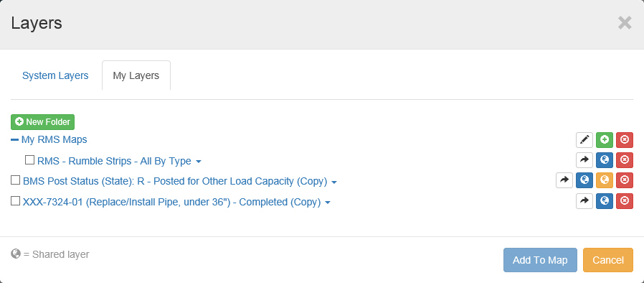Check the XXX-7324-01 layer checkbox
644x283 pixels.
point(15,200)
